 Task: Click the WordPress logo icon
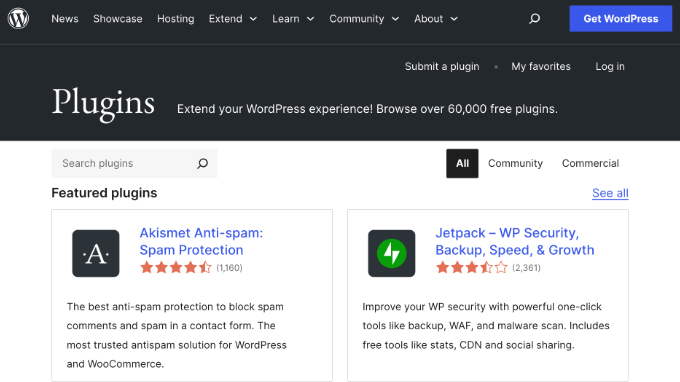point(18,18)
